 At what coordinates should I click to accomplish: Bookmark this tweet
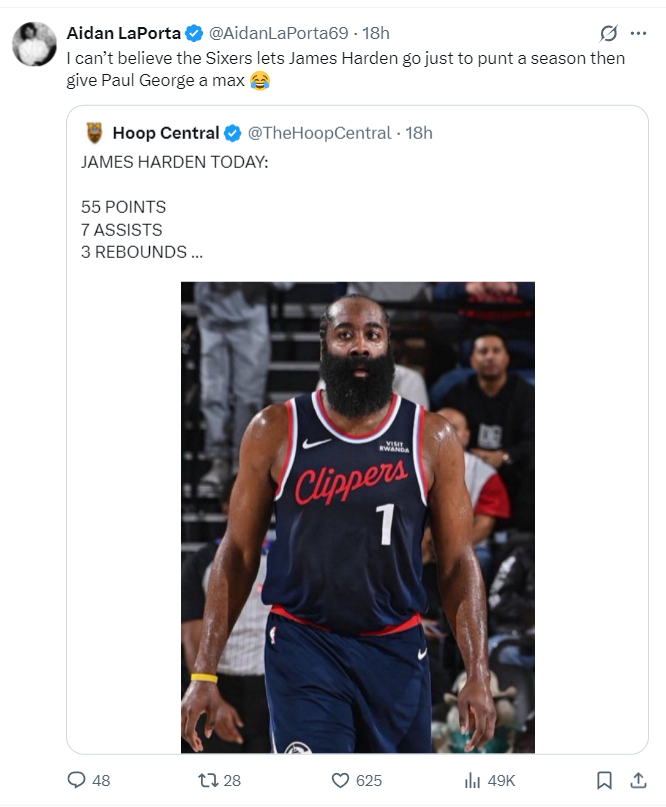604,780
